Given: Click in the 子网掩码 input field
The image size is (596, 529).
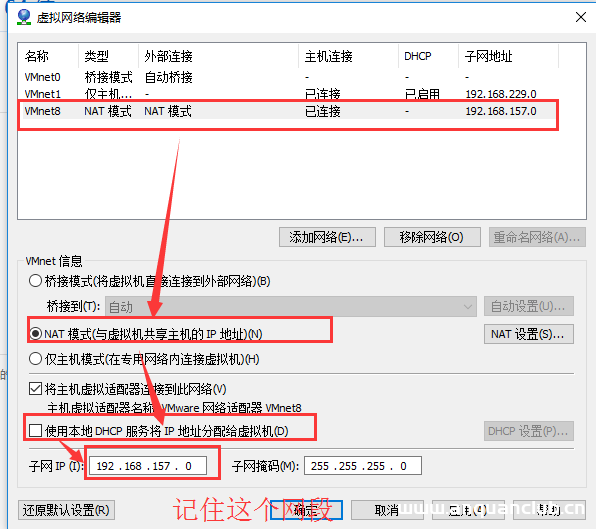Looking at the screenshot, I should (x=363, y=466).
